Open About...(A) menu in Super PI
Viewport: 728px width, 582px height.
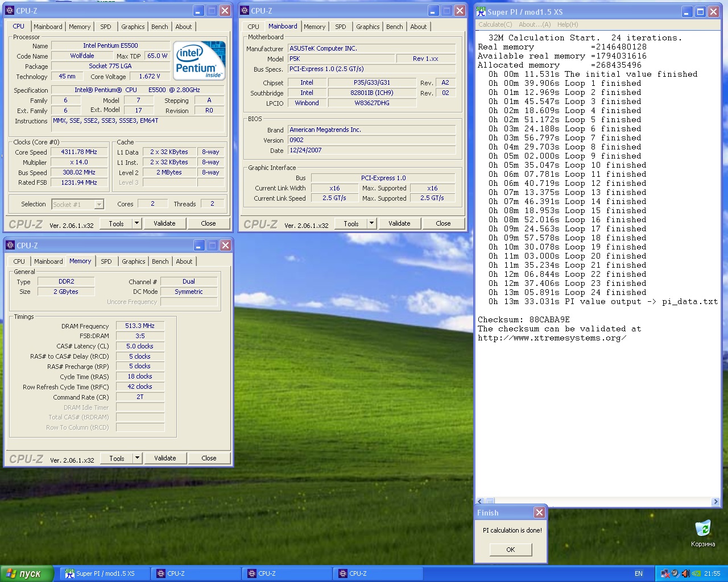[535, 24]
